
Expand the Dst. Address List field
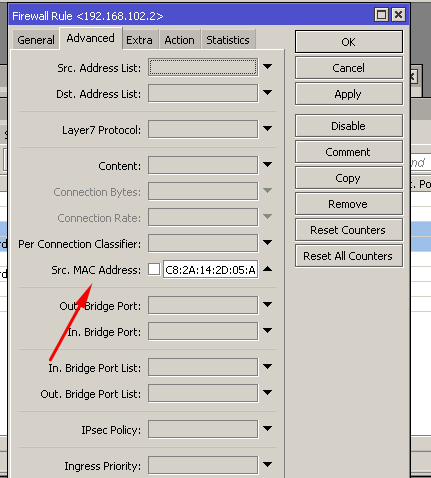(267, 93)
